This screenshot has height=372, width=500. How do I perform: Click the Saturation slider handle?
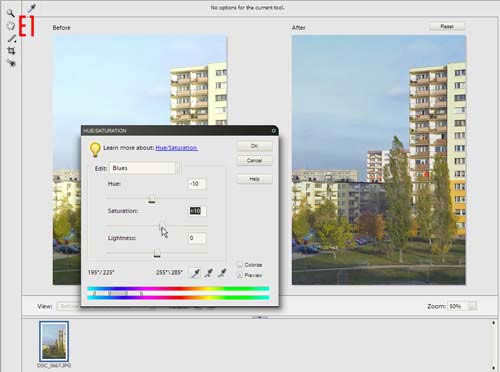(162, 226)
